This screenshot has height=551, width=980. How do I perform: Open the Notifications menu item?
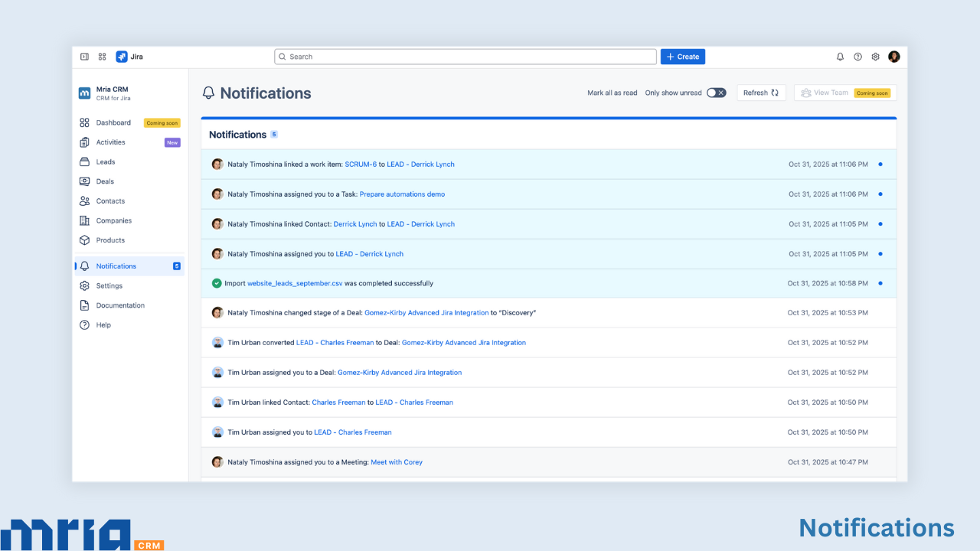[129, 266]
